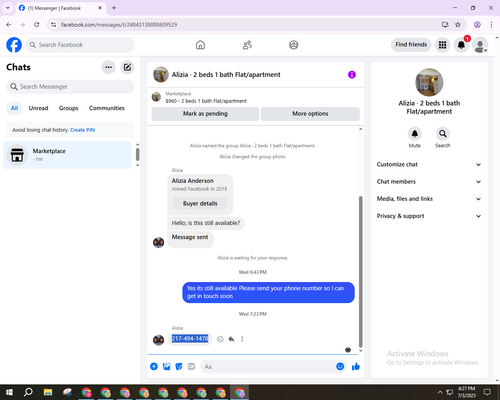Search in conversation magnifier icon
The height and width of the screenshot is (400, 500).
click(x=443, y=134)
